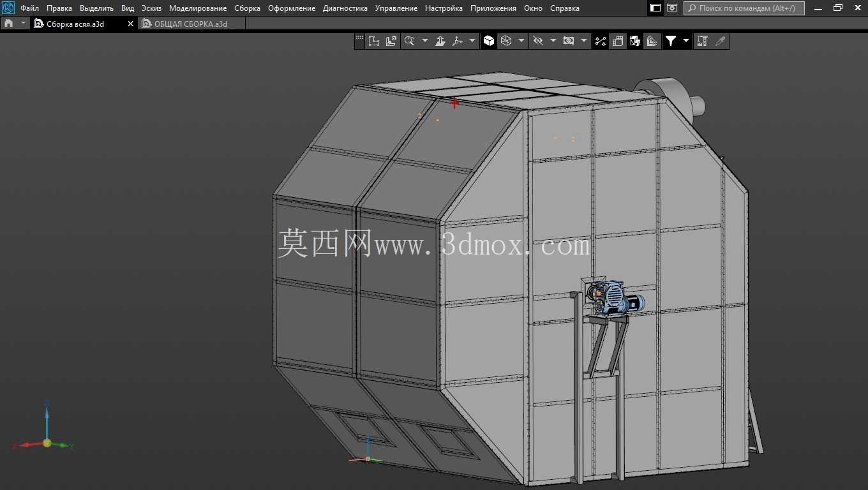Click the Home start page icon
This screenshot has height=490, width=868.
pyautogui.click(x=8, y=23)
